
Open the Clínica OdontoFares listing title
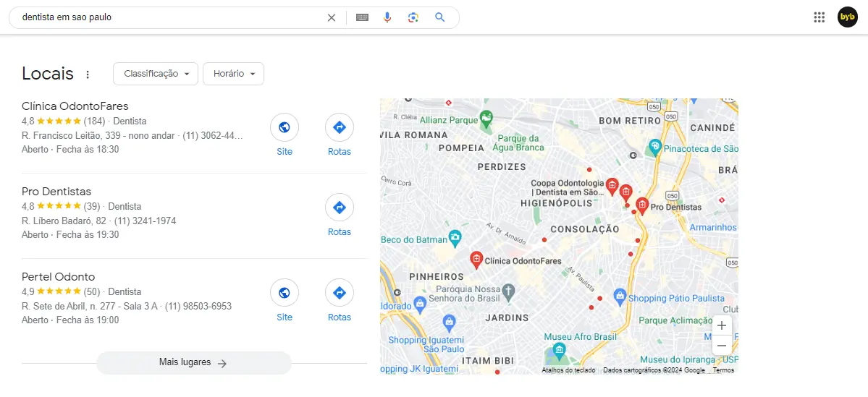pyautogui.click(x=75, y=106)
